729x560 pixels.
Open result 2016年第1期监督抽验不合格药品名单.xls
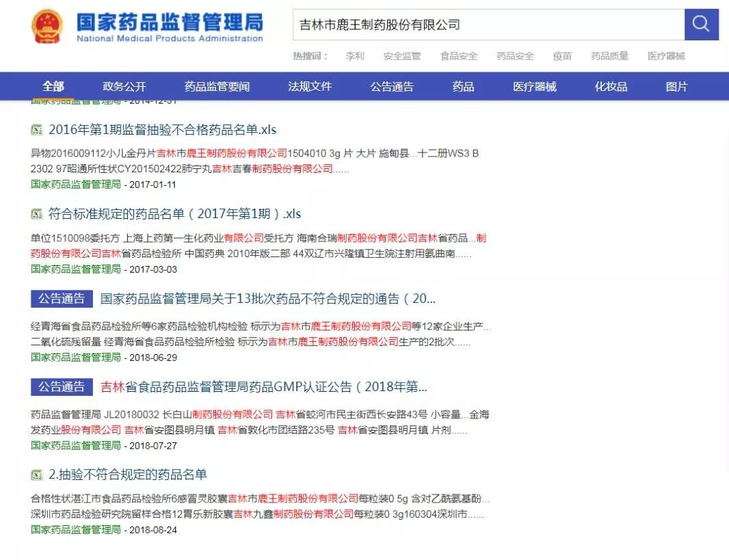tap(163, 130)
